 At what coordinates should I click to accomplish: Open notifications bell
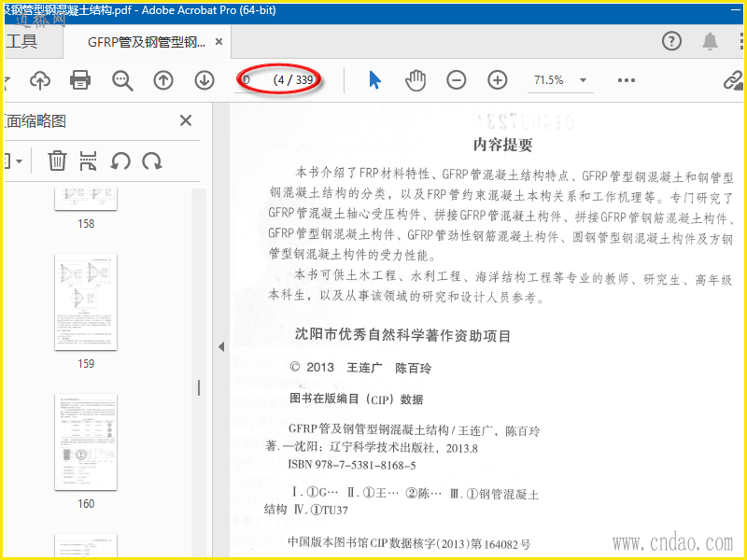711,41
